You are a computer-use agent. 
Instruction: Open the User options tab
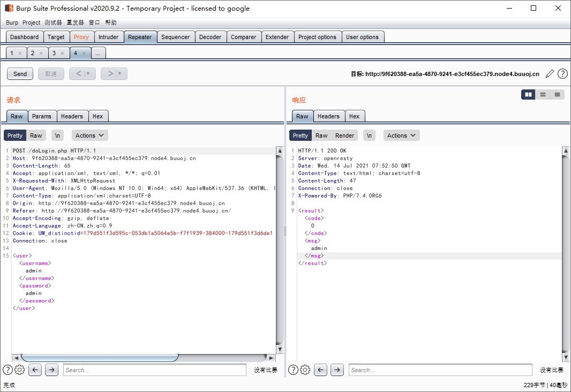tap(362, 37)
